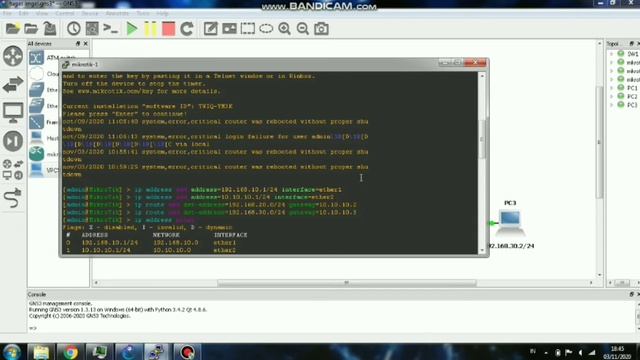
Task: Click the Zoom out magnifier icon
Action: 303,29
